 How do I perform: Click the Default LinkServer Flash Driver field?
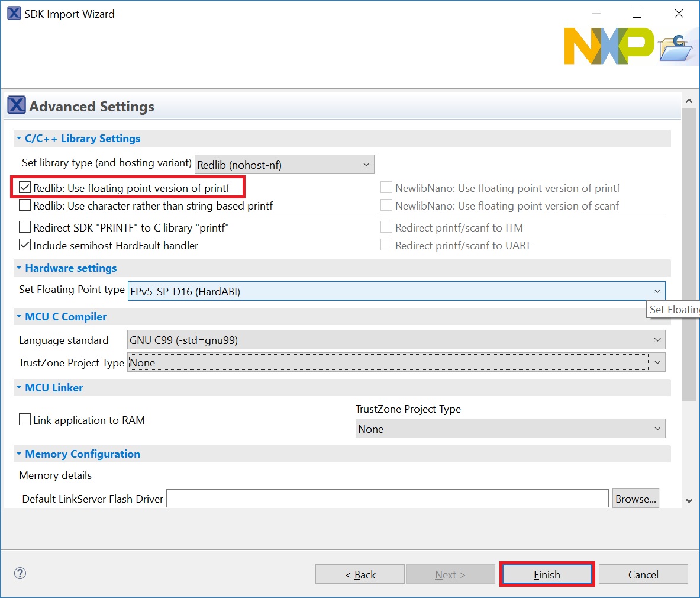click(387, 499)
